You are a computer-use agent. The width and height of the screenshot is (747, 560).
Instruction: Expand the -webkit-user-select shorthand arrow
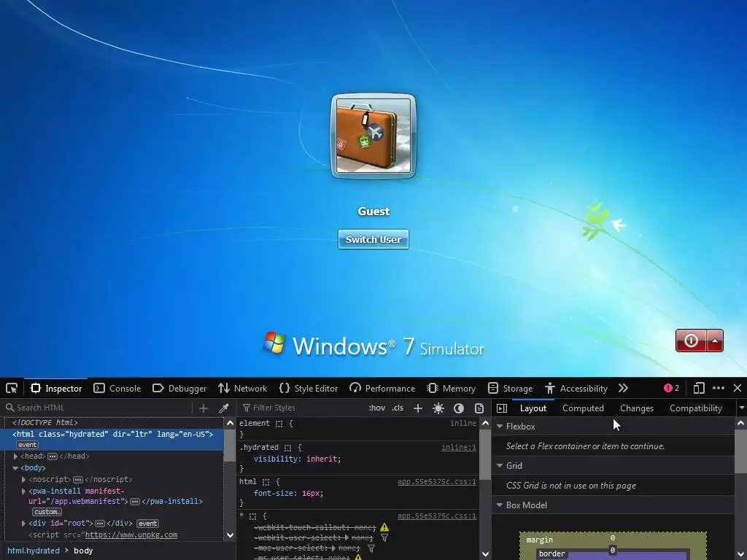347,538
